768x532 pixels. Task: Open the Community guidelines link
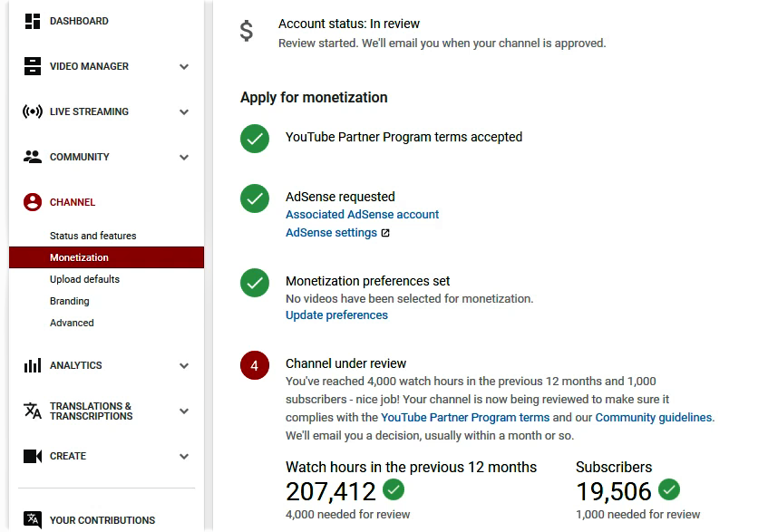click(654, 418)
